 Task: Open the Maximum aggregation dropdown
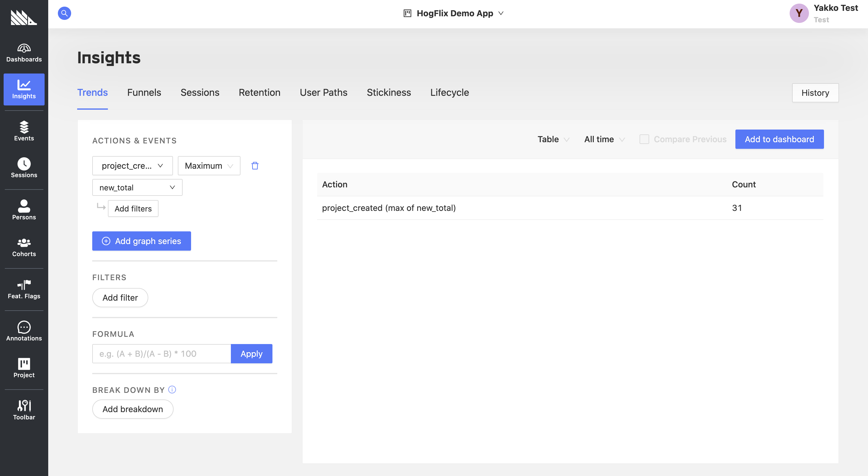tap(209, 166)
